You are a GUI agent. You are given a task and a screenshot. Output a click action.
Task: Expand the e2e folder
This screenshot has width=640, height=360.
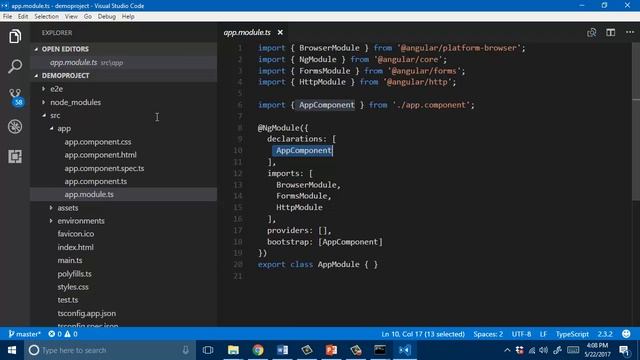(x=43, y=89)
